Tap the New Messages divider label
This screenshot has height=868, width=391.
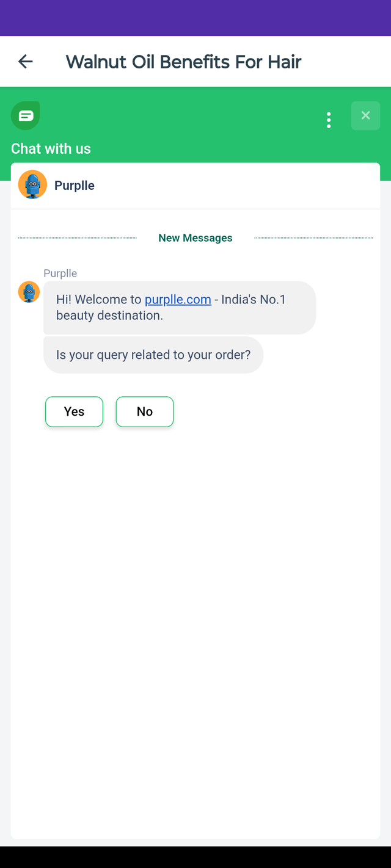pyautogui.click(x=195, y=238)
